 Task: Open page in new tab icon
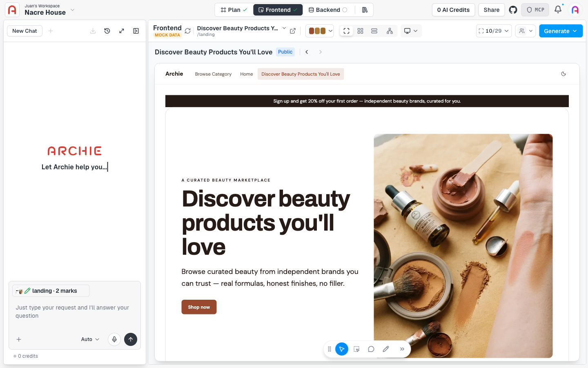(x=293, y=31)
